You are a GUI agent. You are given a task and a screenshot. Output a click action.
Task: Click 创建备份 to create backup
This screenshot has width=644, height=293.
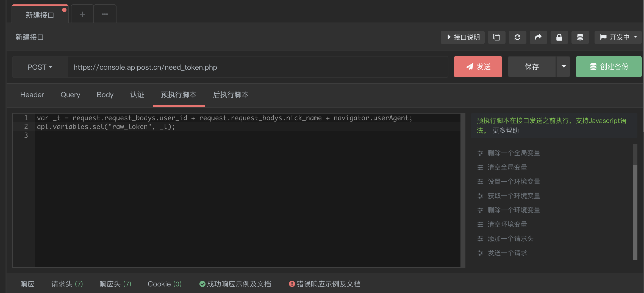click(x=609, y=67)
